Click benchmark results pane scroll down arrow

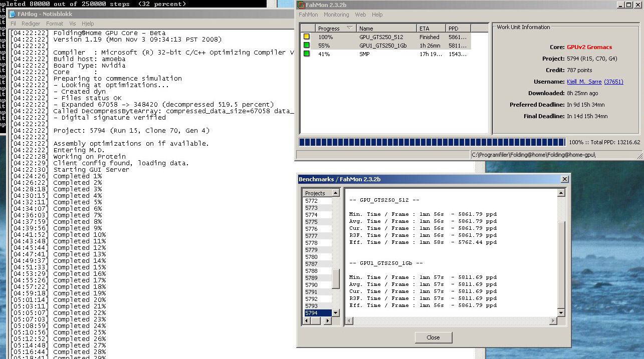[561, 313]
